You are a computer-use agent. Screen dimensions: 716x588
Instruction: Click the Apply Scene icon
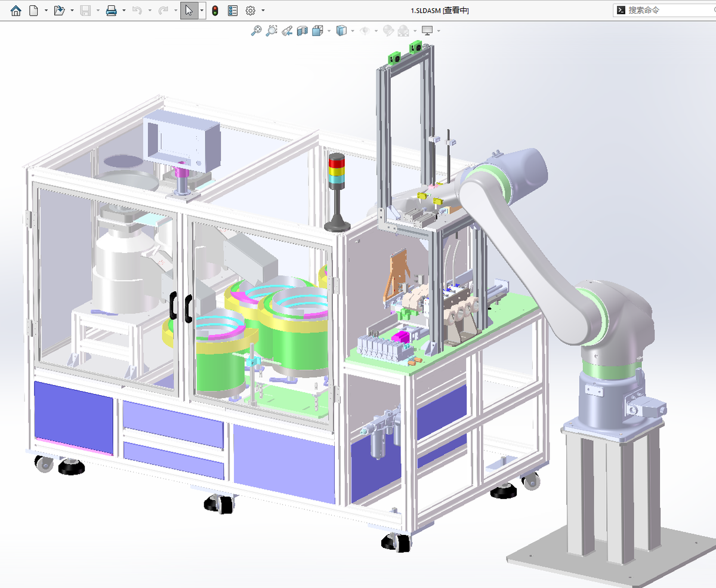[x=403, y=30]
